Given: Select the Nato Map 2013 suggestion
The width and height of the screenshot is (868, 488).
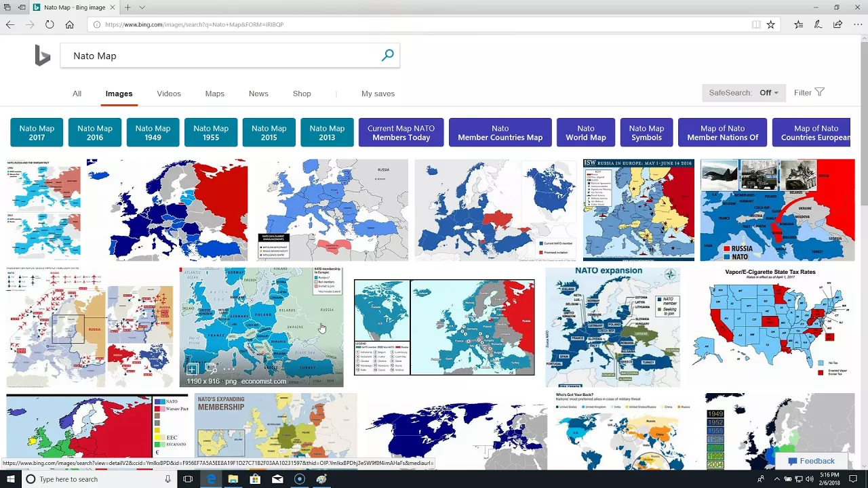Looking at the screenshot, I should pos(327,133).
